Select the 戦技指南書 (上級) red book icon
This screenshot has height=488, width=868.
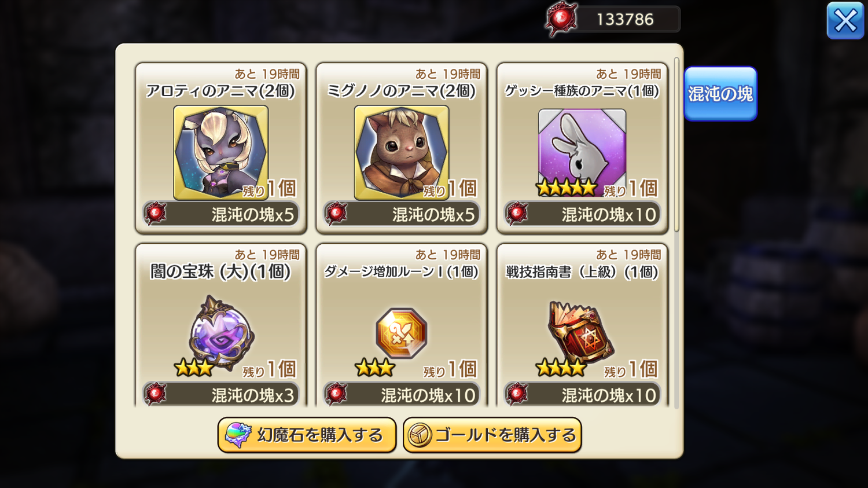[580, 332]
